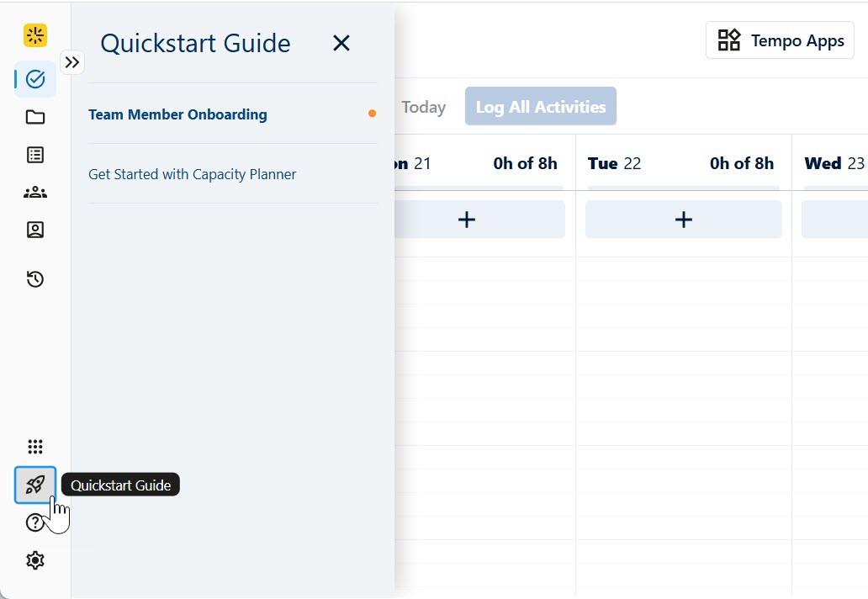This screenshot has height=599, width=868.
Task: Open the Accounts profile card icon
Action: click(34, 230)
